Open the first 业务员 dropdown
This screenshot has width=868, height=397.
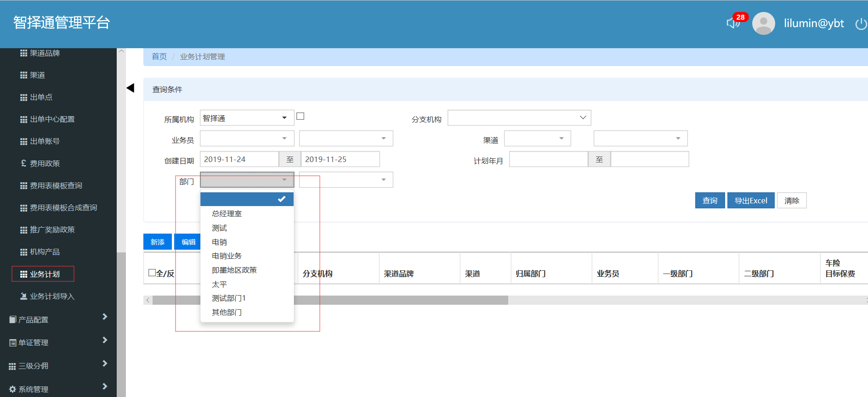pos(247,139)
